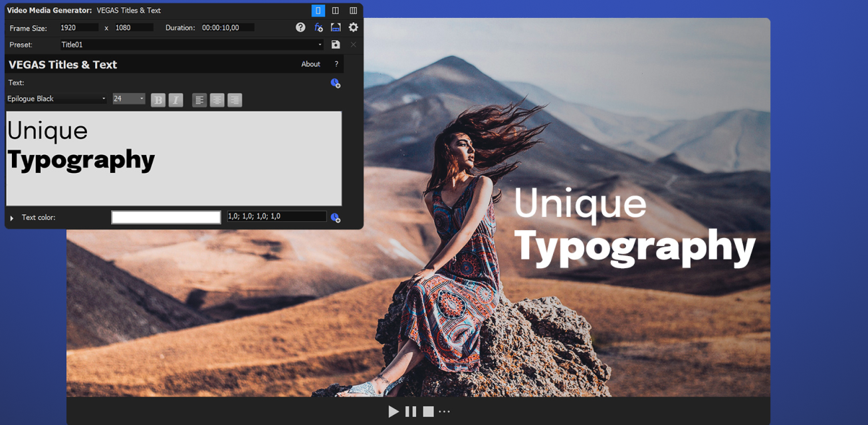This screenshot has height=425, width=868.
Task: Open the Preset dropdown showing Title01
Action: (320, 45)
